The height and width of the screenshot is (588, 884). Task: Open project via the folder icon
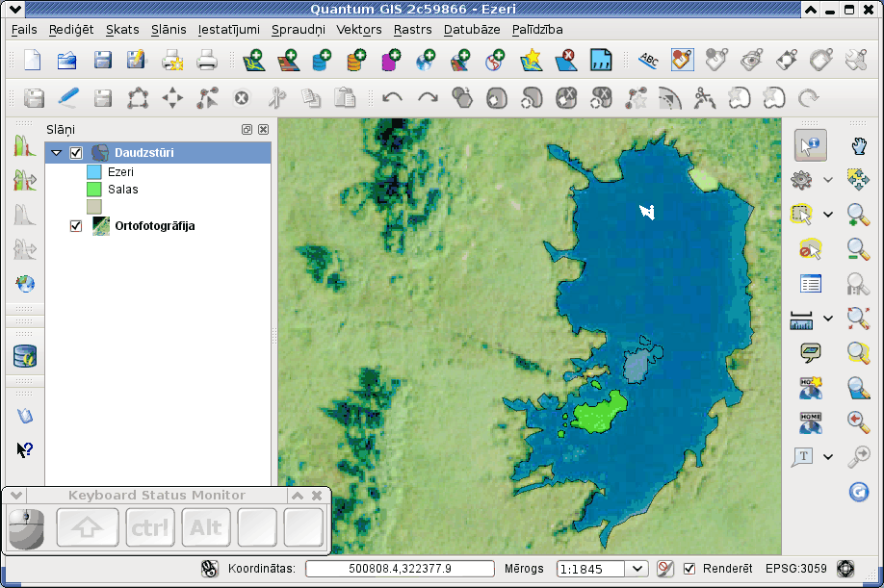(67, 61)
